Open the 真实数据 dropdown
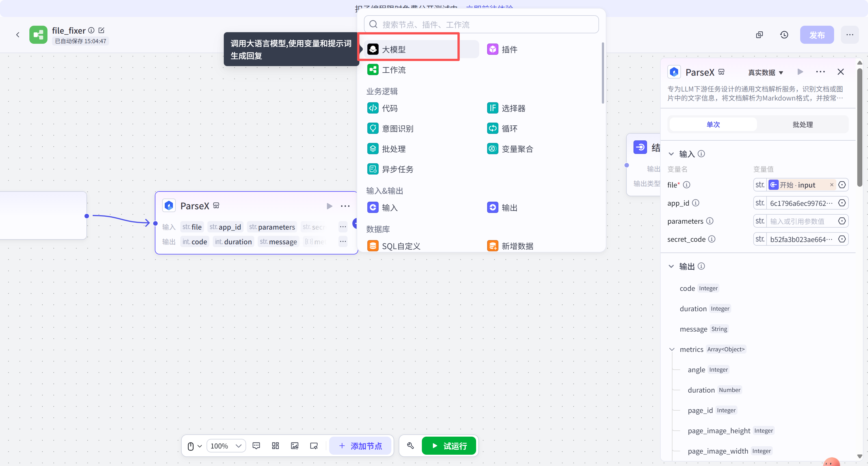This screenshot has height=466, width=868. click(765, 72)
